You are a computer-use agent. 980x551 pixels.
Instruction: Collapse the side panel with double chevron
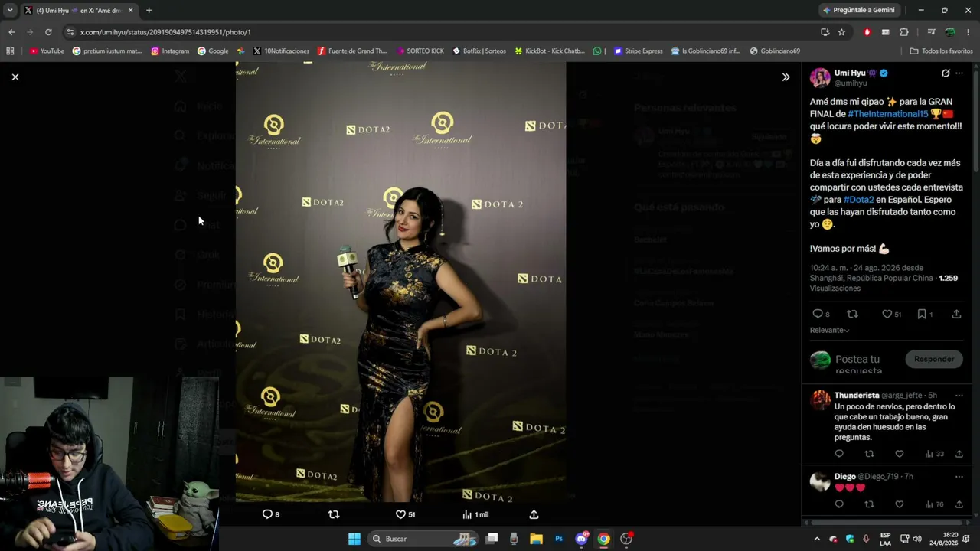[x=786, y=77]
